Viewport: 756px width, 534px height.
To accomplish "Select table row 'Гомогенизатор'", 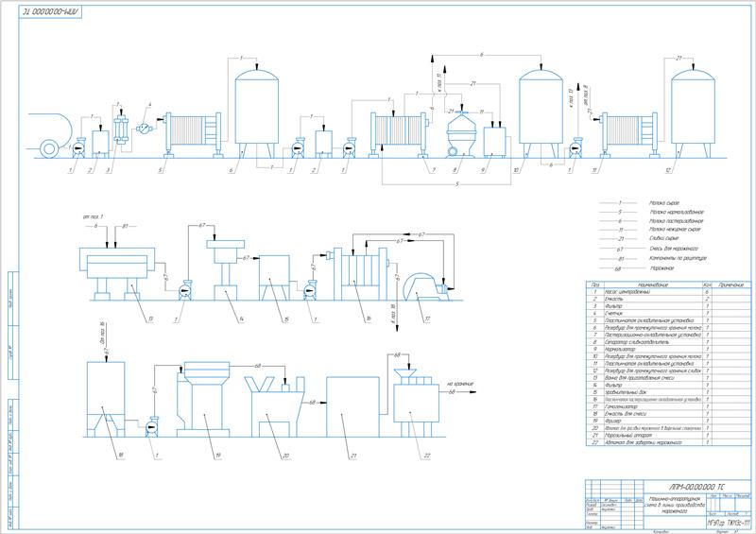I will (668, 406).
